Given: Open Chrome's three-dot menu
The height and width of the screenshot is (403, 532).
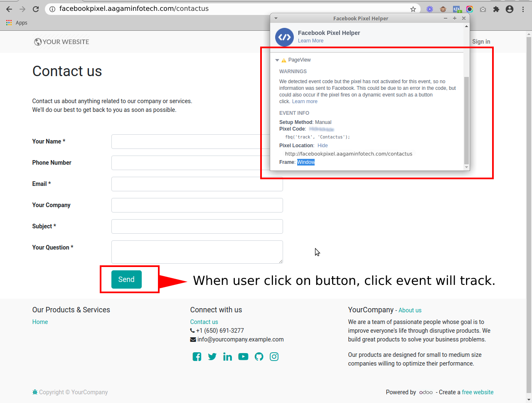Looking at the screenshot, I should (x=523, y=9).
